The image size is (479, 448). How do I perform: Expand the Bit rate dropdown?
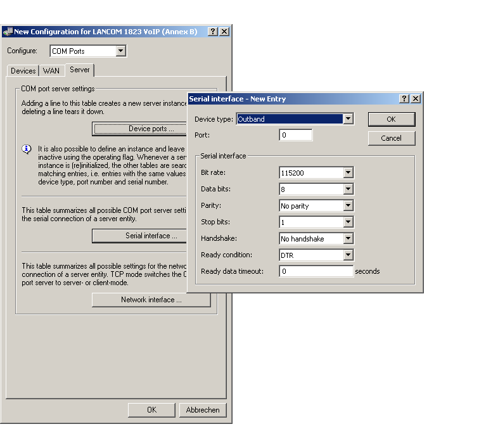pos(348,173)
